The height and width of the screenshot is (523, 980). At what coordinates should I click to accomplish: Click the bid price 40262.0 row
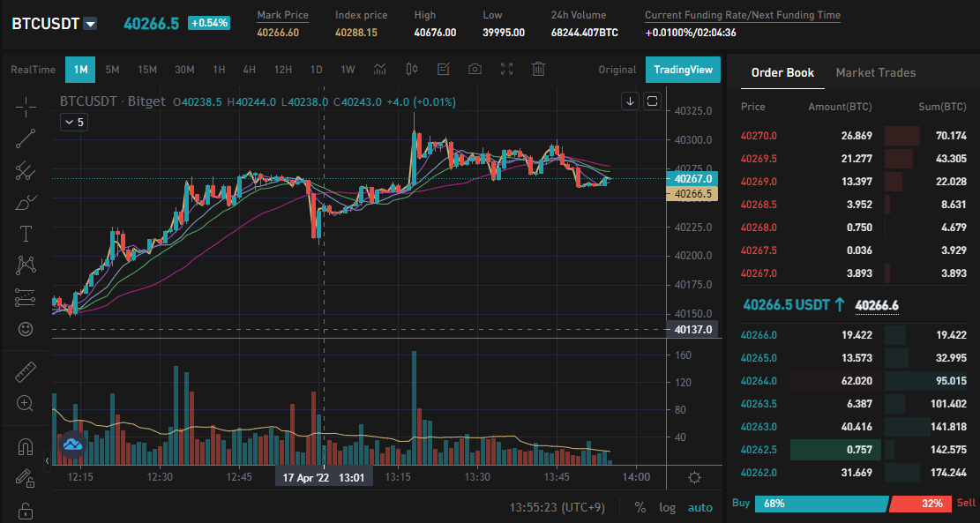pos(853,473)
